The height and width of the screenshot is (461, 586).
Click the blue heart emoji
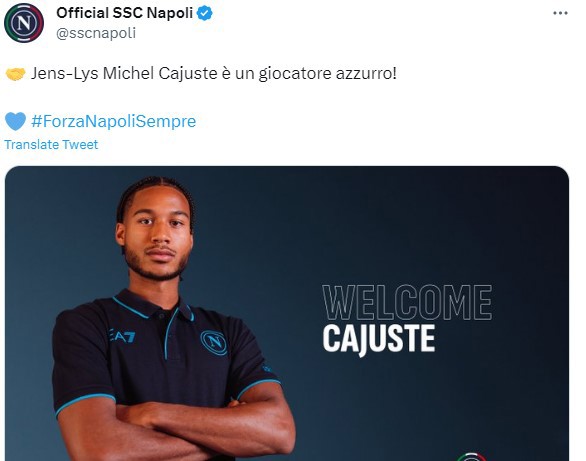(15, 121)
